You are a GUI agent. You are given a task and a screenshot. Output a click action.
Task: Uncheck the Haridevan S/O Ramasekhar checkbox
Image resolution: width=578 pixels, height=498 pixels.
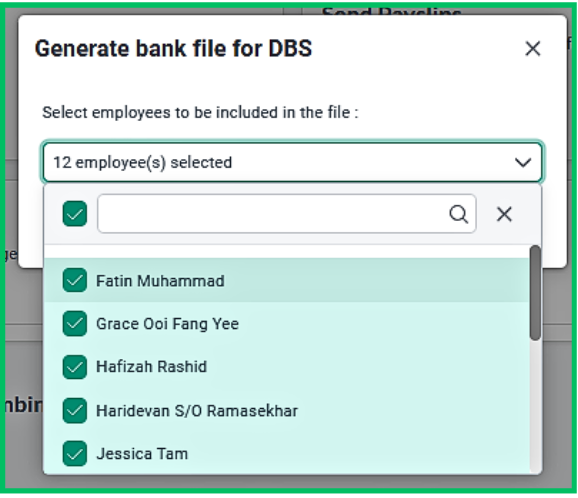click(75, 410)
